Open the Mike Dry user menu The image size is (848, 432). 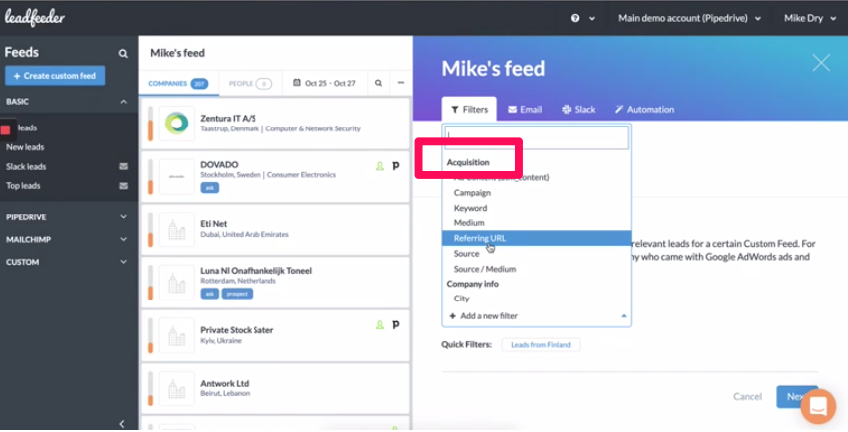pos(810,18)
